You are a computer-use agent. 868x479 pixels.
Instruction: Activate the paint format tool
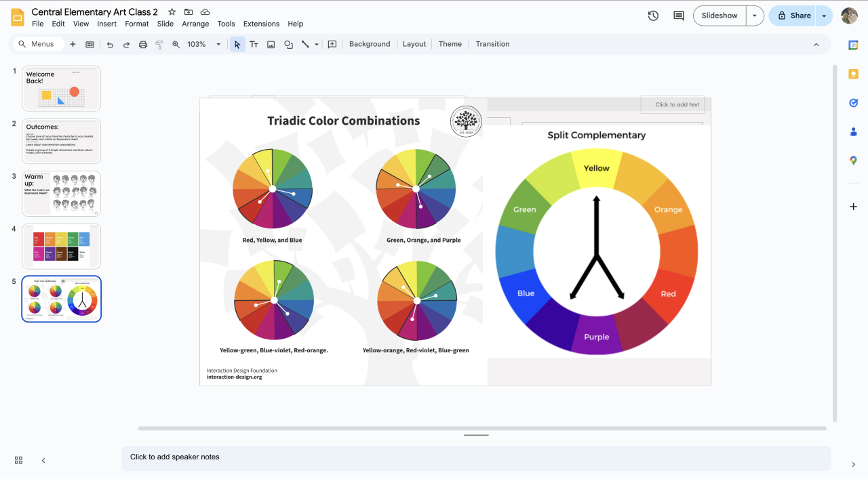[x=159, y=44]
